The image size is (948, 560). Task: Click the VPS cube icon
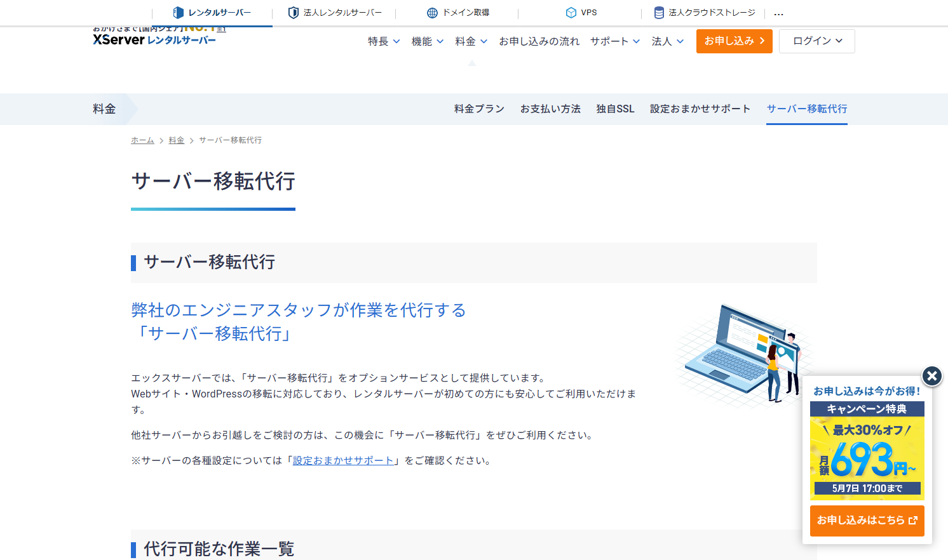tap(571, 13)
